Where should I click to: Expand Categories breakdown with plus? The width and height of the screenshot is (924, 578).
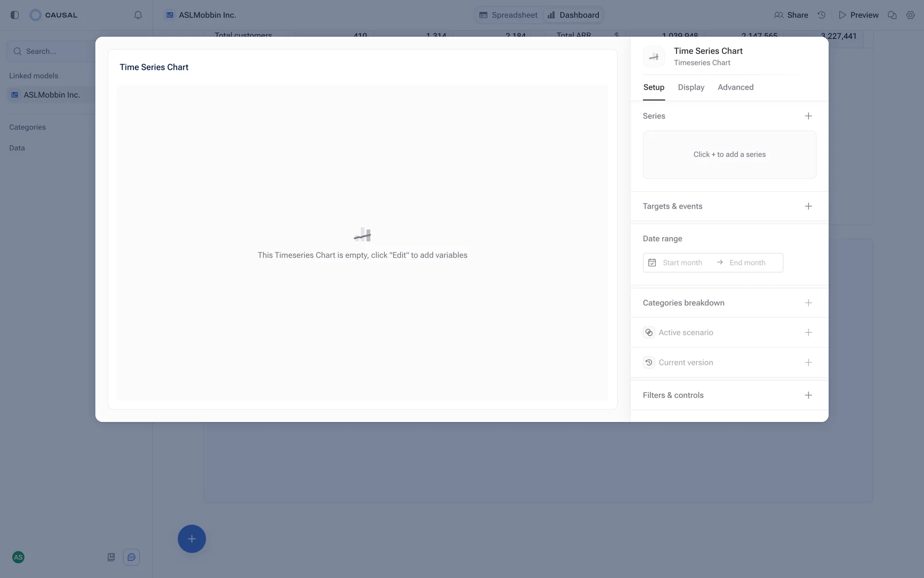[x=808, y=303]
